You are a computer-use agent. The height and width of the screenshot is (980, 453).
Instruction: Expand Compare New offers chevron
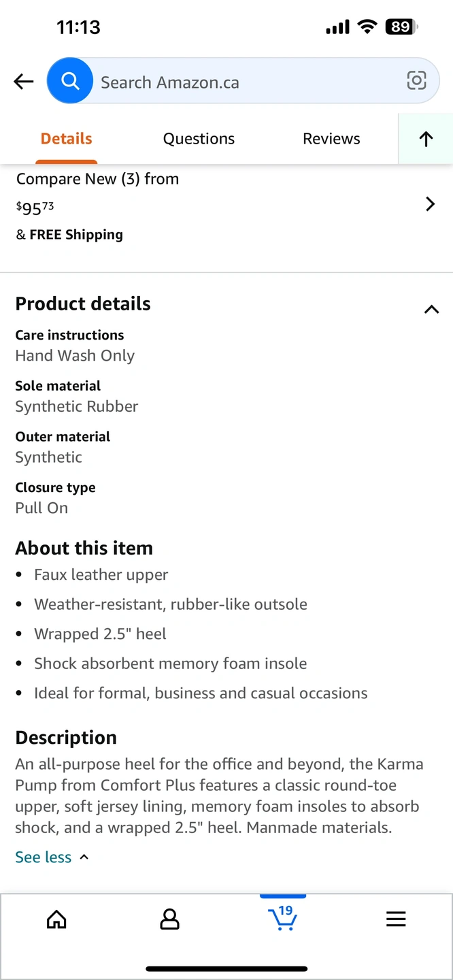tap(430, 204)
